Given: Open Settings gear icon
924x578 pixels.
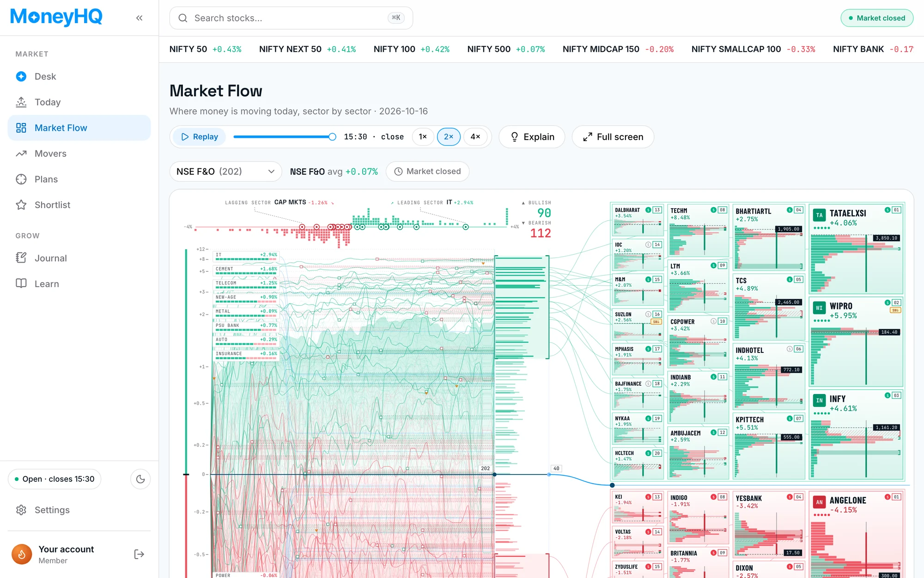Looking at the screenshot, I should pos(21,510).
